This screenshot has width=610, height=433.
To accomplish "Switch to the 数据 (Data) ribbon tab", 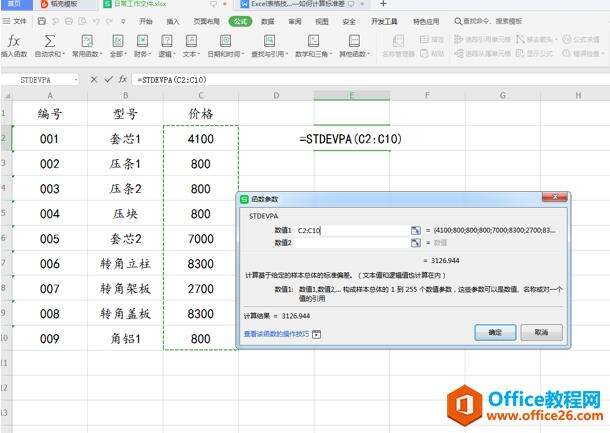I will pos(268,21).
